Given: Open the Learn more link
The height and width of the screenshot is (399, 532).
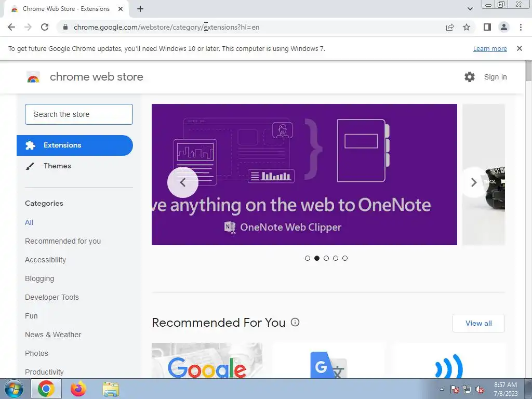Looking at the screenshot, I should [490, 48].
